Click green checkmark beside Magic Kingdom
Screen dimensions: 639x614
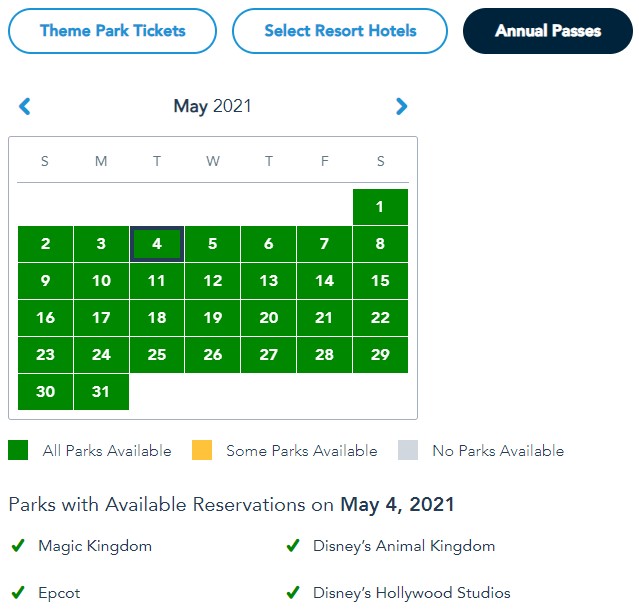[x=17, y=546]
